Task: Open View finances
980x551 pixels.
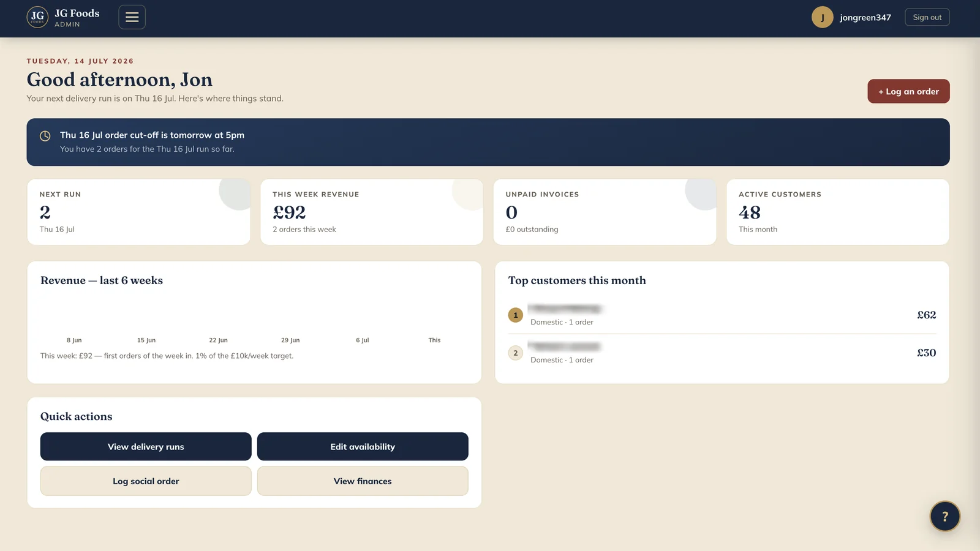Action: 363,481
